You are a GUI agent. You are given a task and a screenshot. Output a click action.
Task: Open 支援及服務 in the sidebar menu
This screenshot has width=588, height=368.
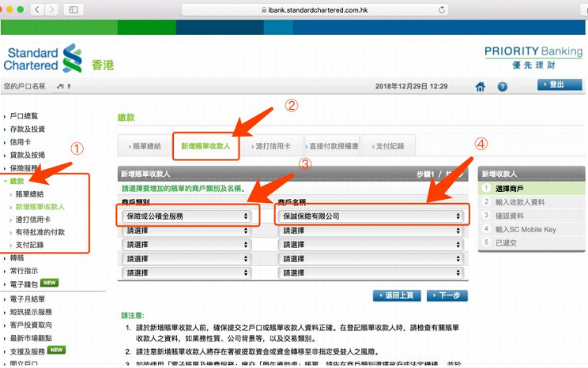28,351
